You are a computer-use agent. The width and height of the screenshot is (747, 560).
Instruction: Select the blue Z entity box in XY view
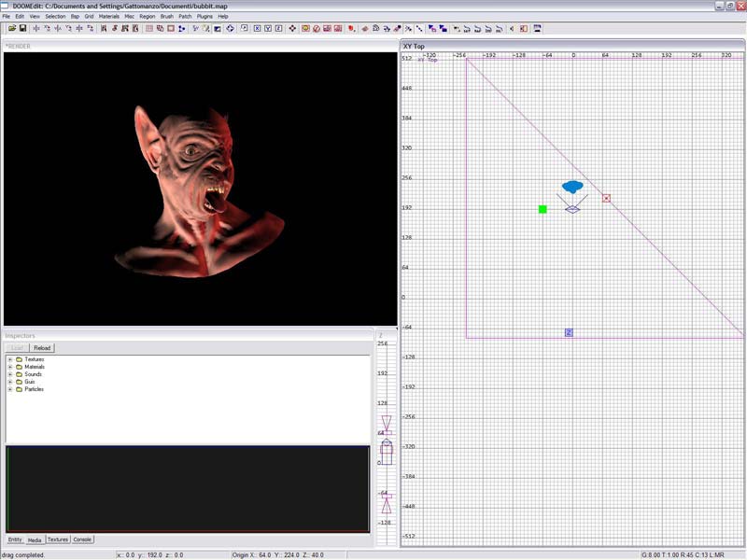[x=569, y=332]
